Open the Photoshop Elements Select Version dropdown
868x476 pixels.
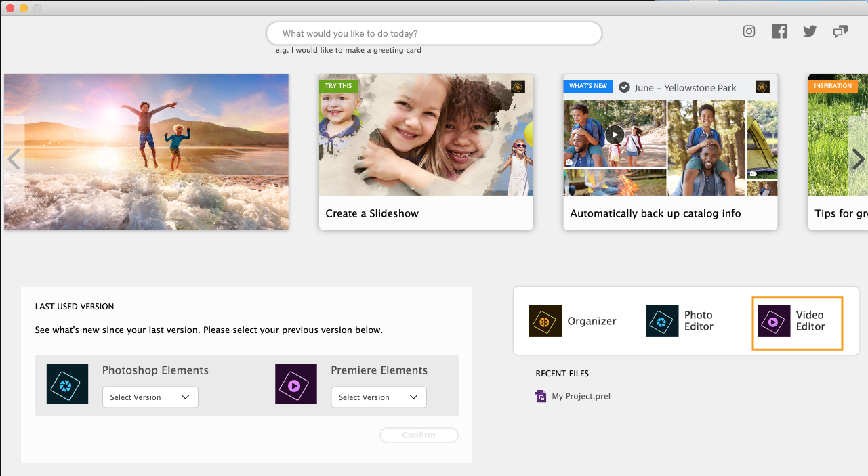(150, 397)
